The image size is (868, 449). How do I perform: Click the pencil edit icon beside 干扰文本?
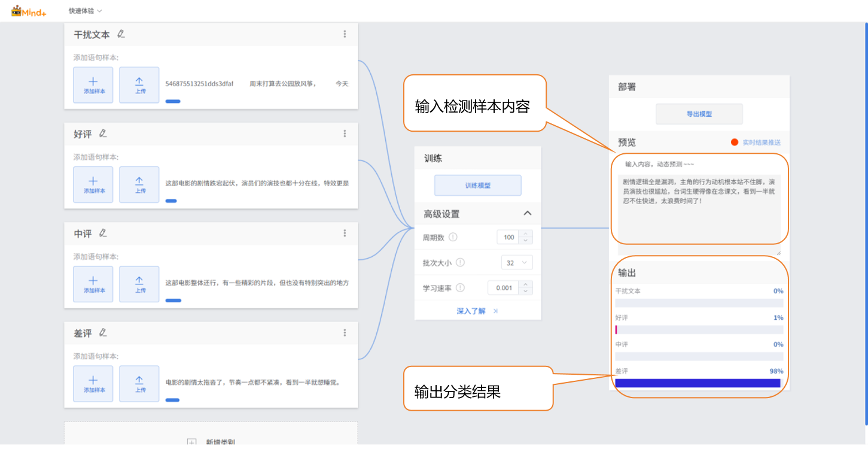coord(121,34)
